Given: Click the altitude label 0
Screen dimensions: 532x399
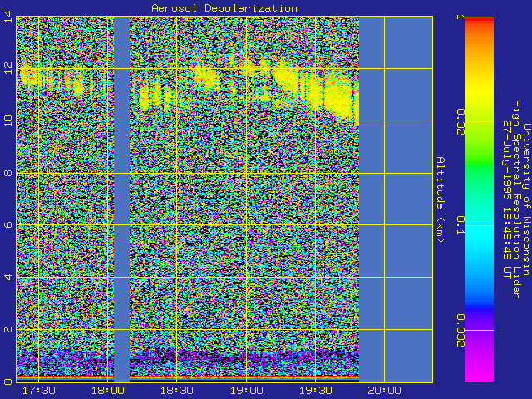Looking at the screenshot, I should pos(8,382).
